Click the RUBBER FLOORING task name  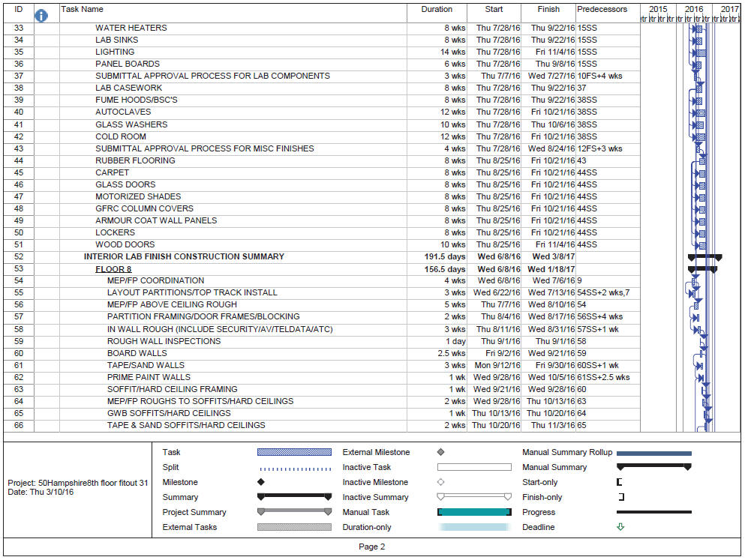coord(135,160)
